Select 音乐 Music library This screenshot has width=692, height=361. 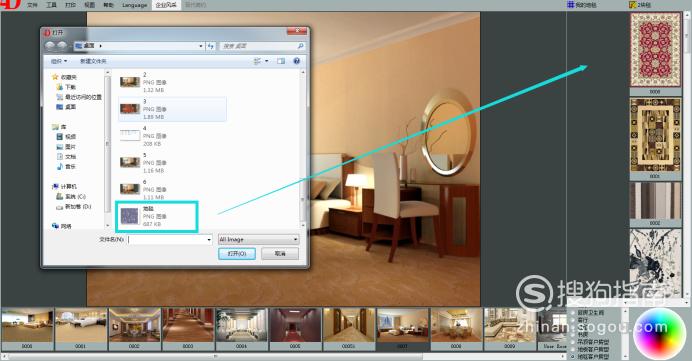(x=66, y=166)
